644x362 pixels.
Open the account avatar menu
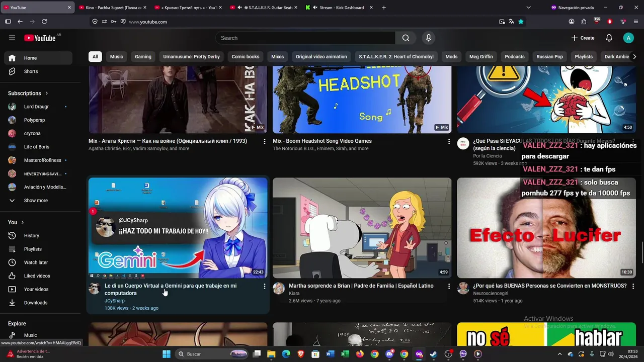point(628,38)
